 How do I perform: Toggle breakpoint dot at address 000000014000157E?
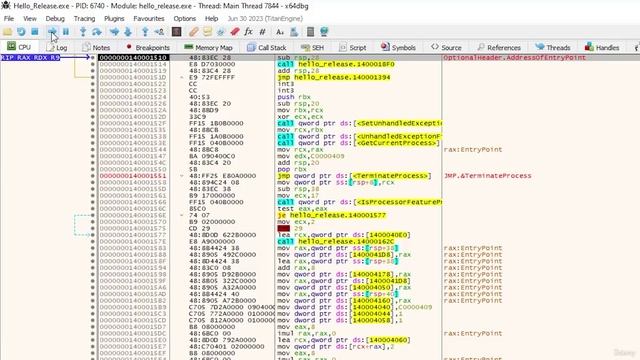click(93, 241)
